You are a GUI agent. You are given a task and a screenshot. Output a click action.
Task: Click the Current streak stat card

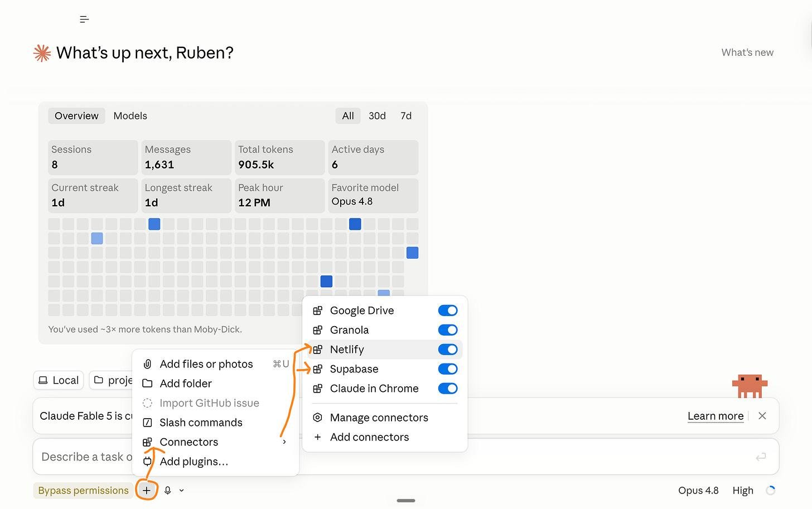click(93, 195)
